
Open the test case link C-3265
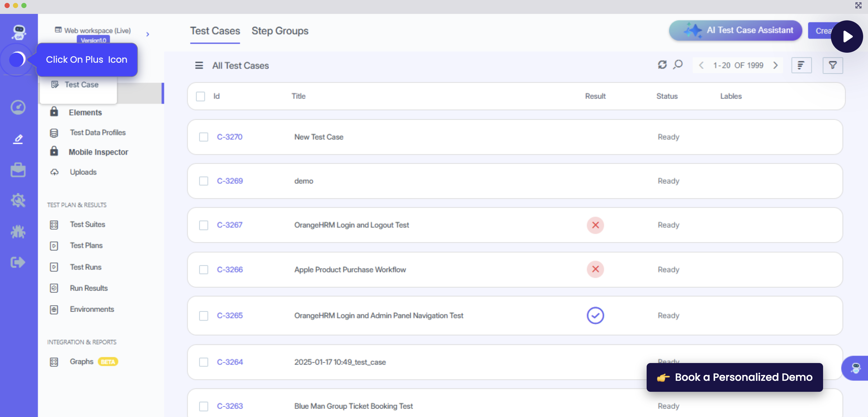coord(229,315)
